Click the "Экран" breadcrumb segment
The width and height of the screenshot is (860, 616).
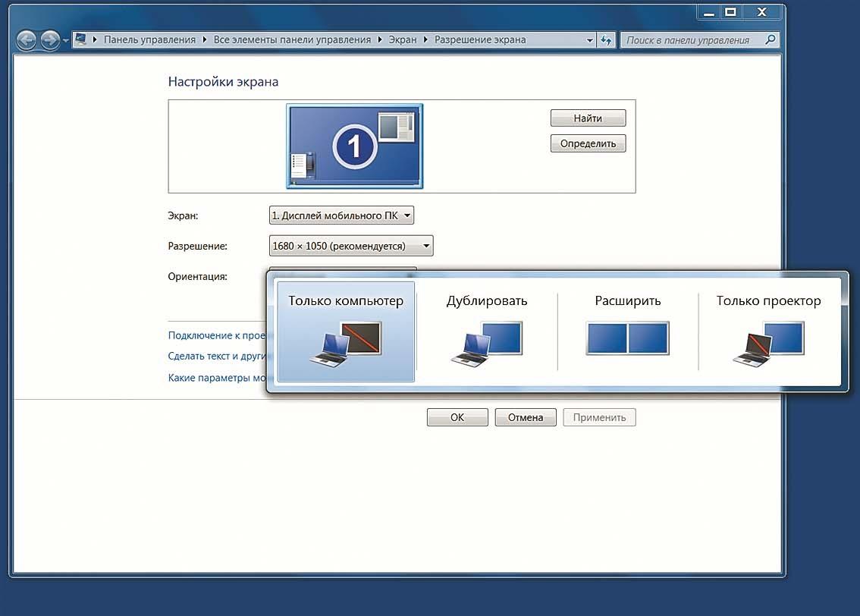[403, 40]
